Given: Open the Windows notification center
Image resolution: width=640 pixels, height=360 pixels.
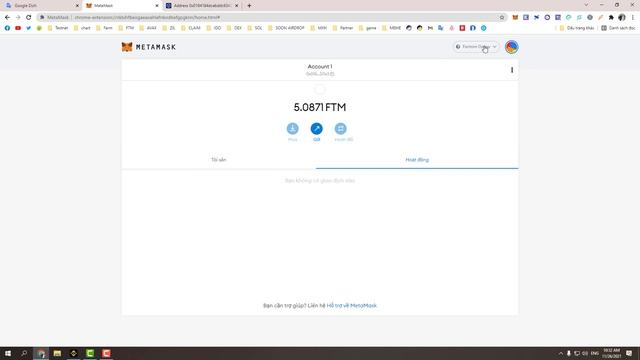Looking at the screenshot, I should [x=629, y=353].
